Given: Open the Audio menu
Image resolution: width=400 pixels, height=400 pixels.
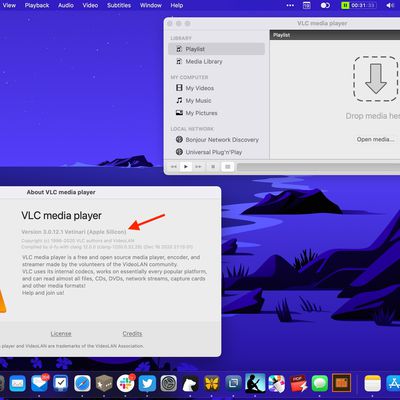Looking at the screenshot, I should [x=66, y=5].
